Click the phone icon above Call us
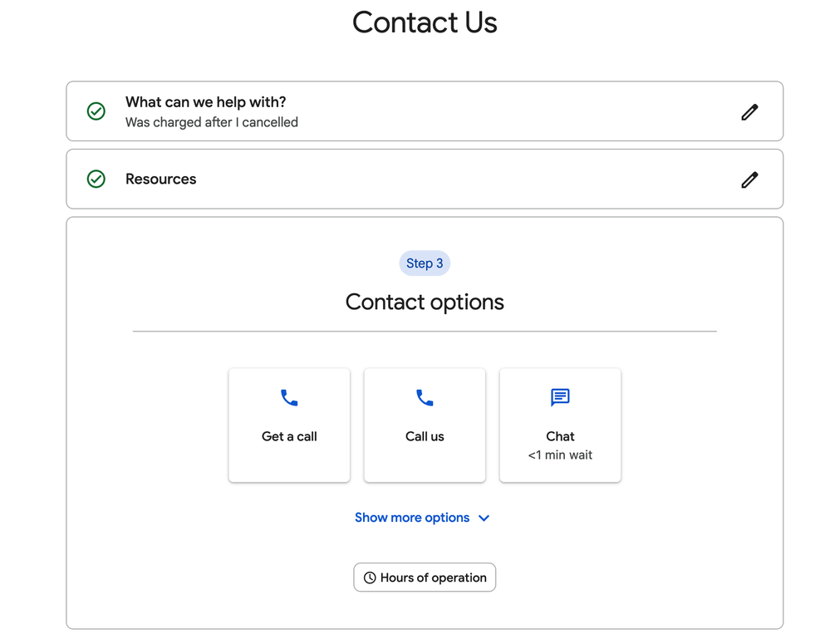 (425, 398)
